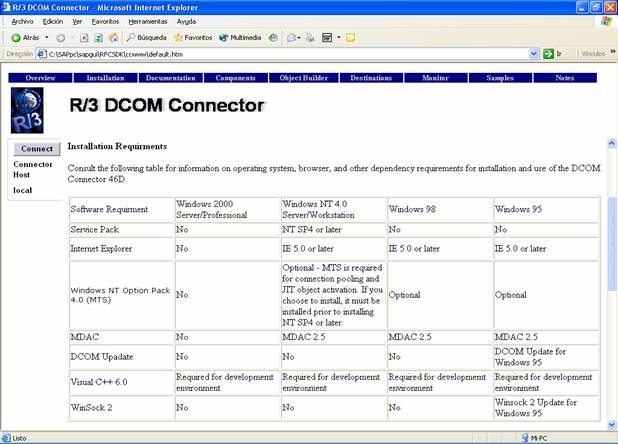618x444 pixels.
Task: Click the Connect button
Action: (37, 149)
